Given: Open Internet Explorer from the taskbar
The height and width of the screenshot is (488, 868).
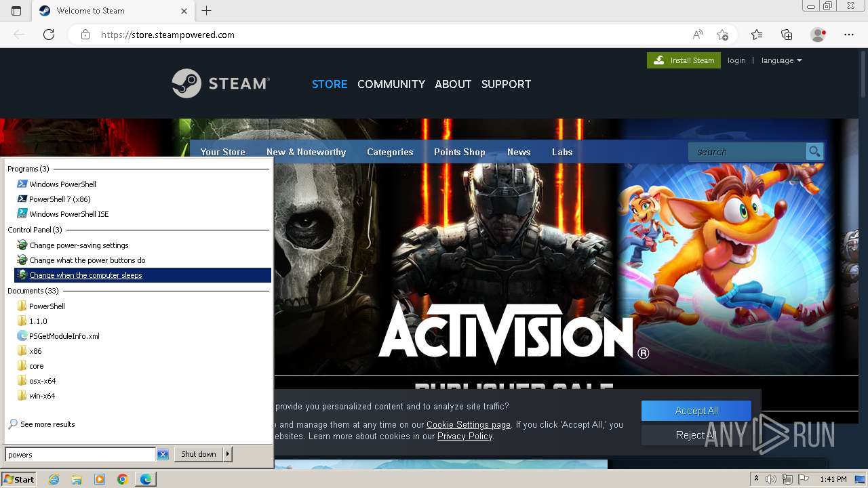Looking at the screenshot, I should (54, 479).
